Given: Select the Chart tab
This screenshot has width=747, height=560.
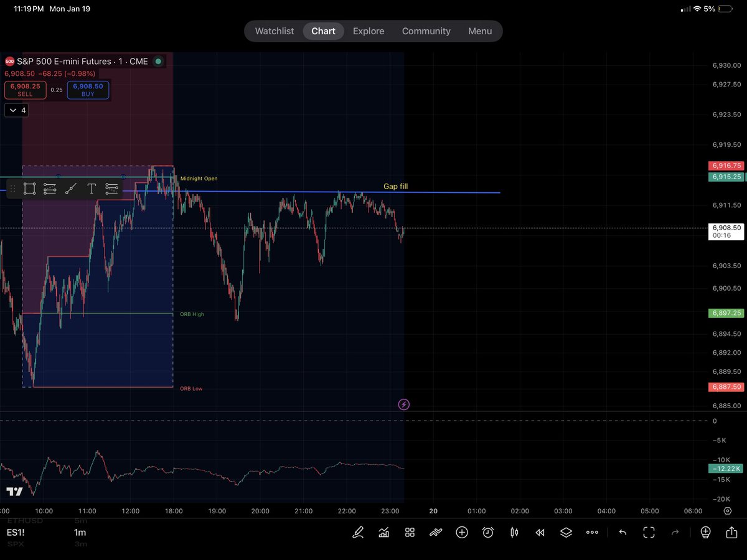Looking at the screenshot, I should click(x=323, y=31).
